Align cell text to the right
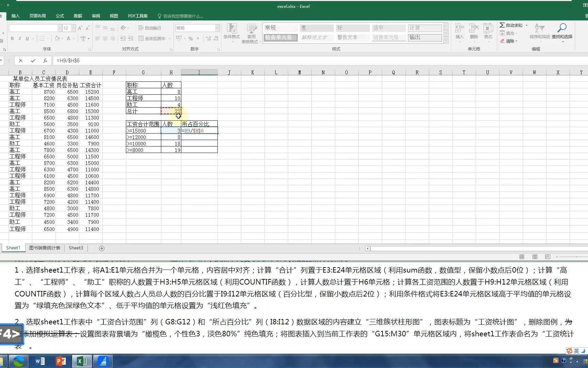Screen dimensions: 588x368 pos(113,39)
